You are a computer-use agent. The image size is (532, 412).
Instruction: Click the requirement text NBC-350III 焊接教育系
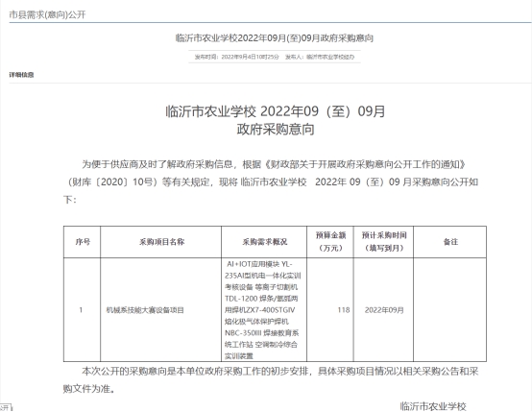261,333
